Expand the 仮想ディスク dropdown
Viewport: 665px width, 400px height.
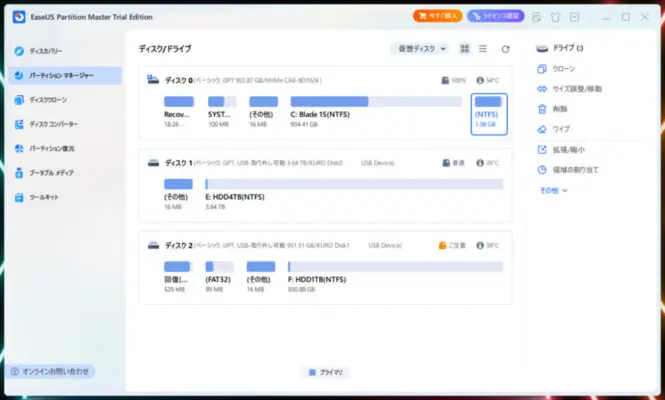[x=421, y=49]
